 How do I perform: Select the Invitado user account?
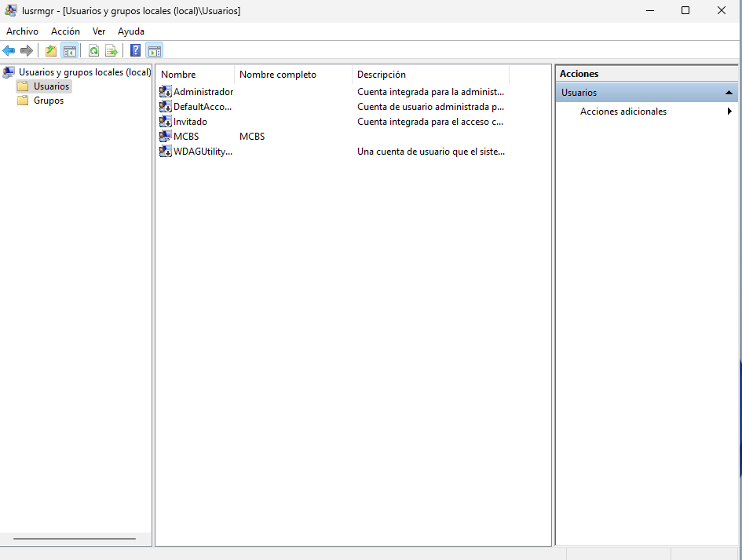[190, 122]
